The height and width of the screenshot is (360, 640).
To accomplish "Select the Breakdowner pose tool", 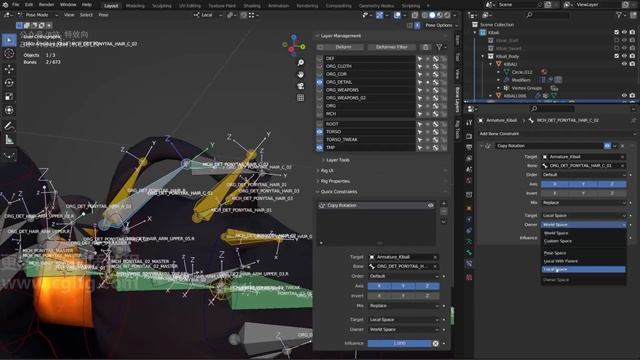I will pyautogui.click(x=9, y=155).
